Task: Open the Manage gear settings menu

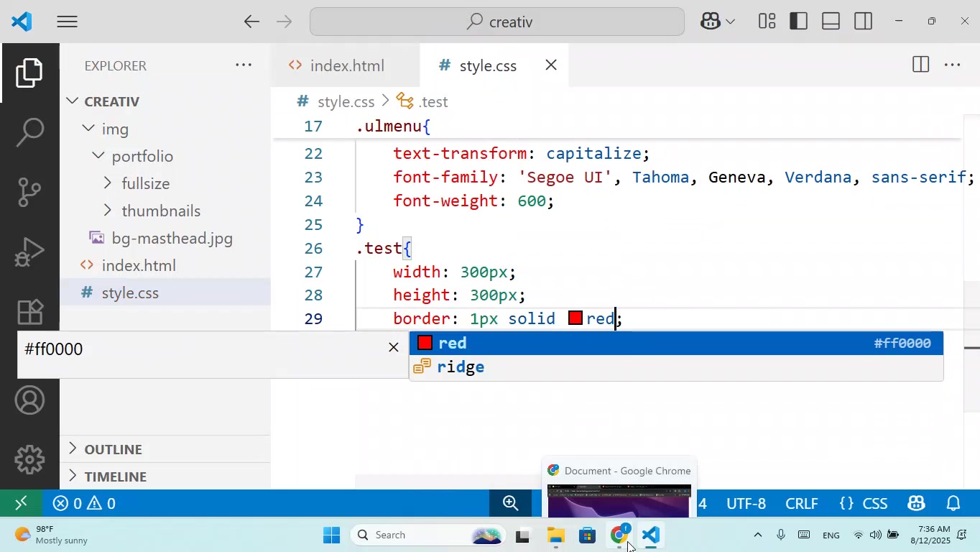Action: point(29,459)
